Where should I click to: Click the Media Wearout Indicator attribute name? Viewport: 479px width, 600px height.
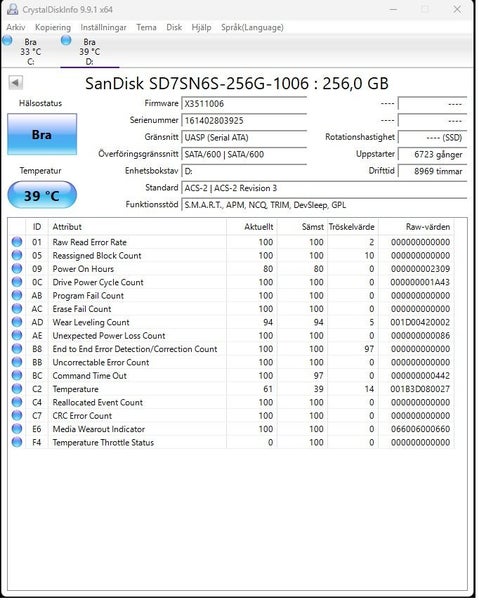[x=99, y=429]
